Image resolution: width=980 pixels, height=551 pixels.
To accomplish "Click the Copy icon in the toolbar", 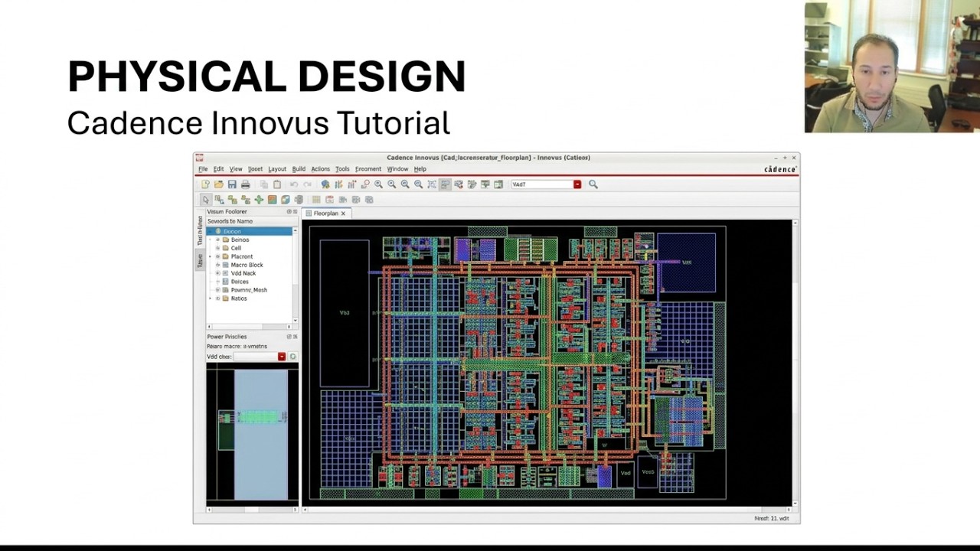I will tap(264, 184).
